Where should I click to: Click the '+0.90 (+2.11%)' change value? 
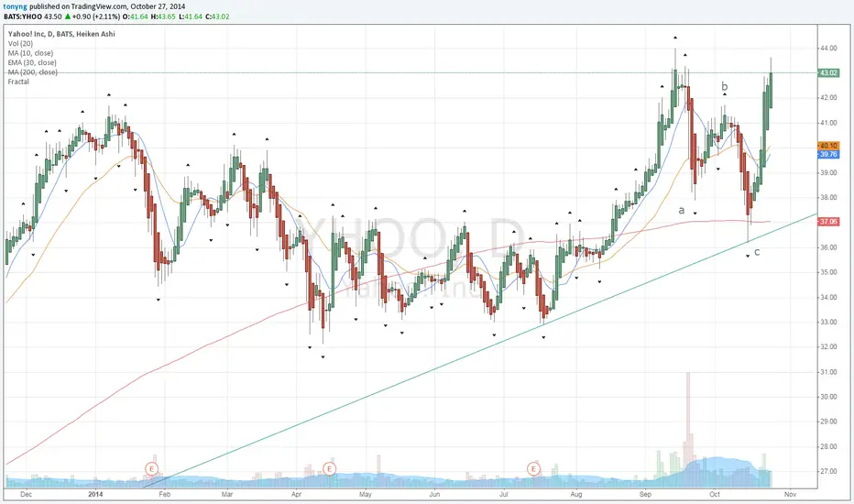coord(96,16)
